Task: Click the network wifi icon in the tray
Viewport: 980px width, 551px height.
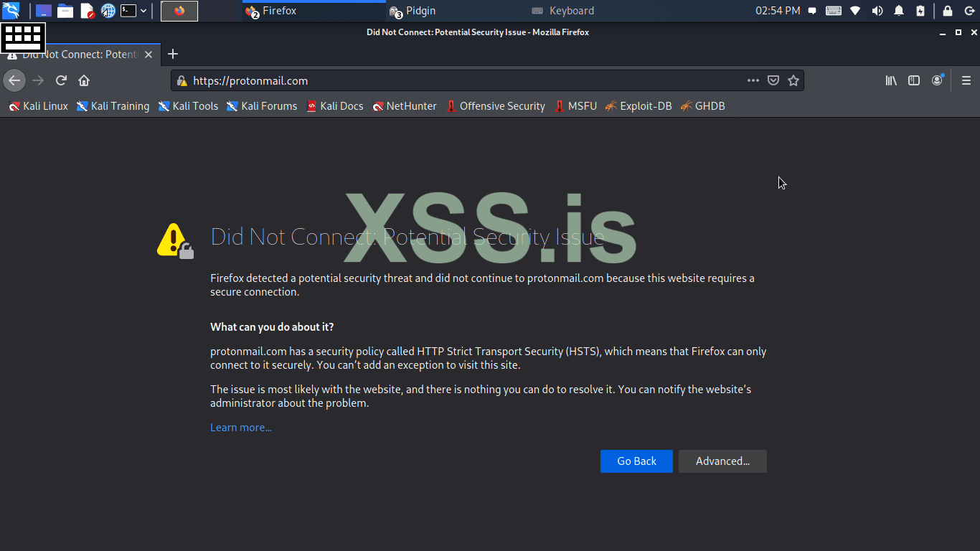Action: coord(854,11)
